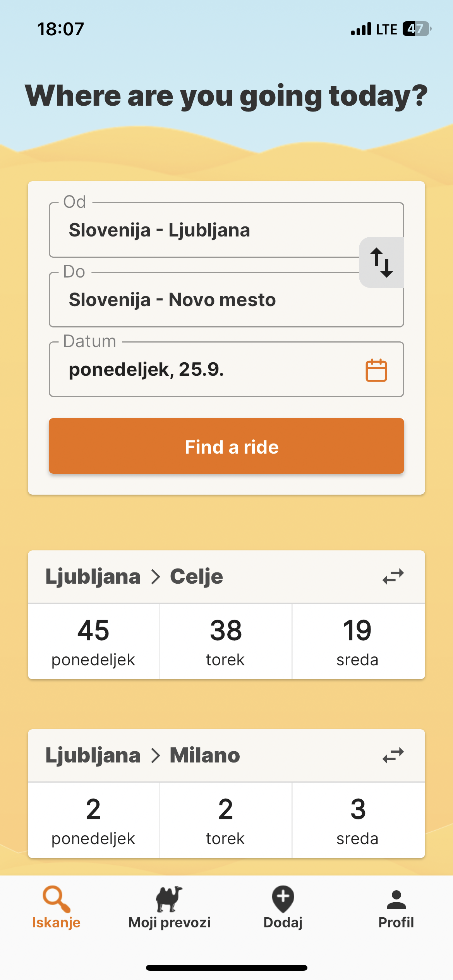
Task: Select 38 rides on torek to Celje
Action: 226,641
